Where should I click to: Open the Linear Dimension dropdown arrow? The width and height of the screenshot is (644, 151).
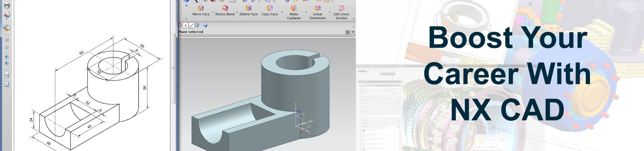coord(330,13)
